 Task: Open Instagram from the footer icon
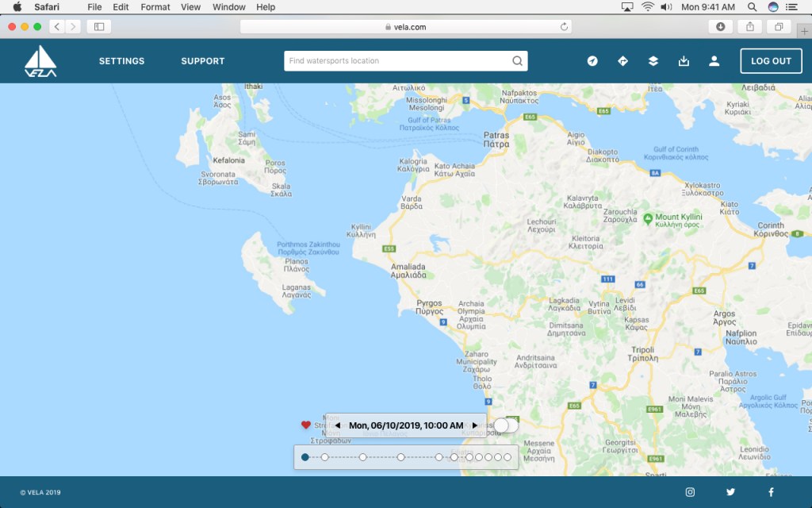click(x=690, y=492)
